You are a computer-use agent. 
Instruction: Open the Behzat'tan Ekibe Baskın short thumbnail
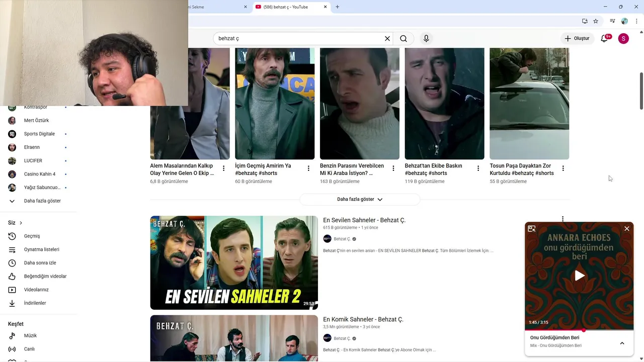coord(444,104)
